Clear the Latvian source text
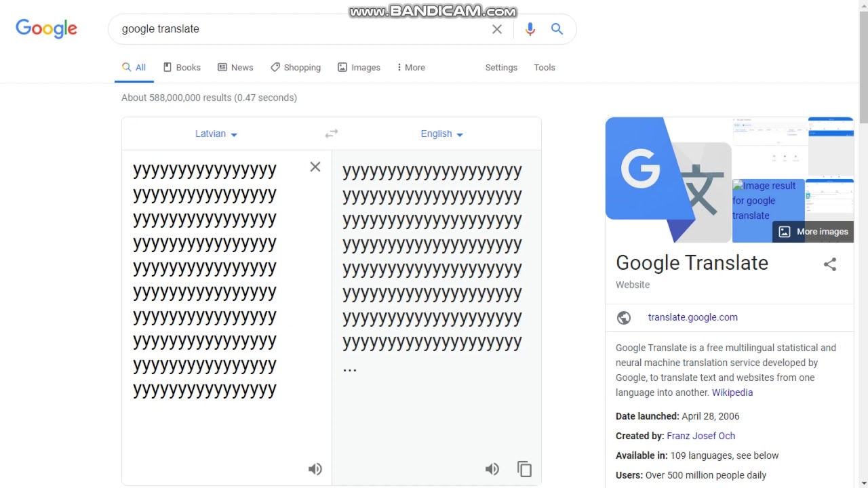868x488 pixels. (315, 167)
